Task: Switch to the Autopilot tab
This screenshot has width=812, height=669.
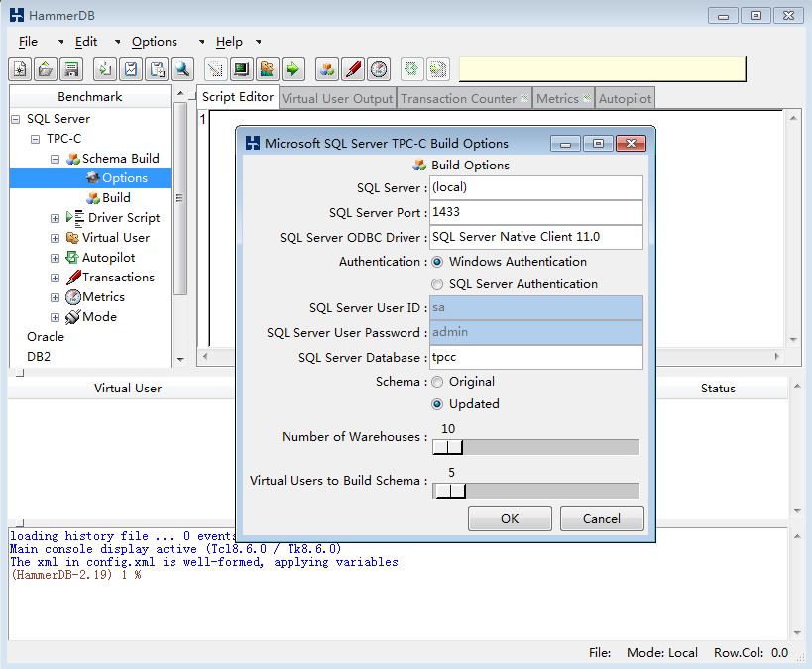Action: click(x=625, y=98)
